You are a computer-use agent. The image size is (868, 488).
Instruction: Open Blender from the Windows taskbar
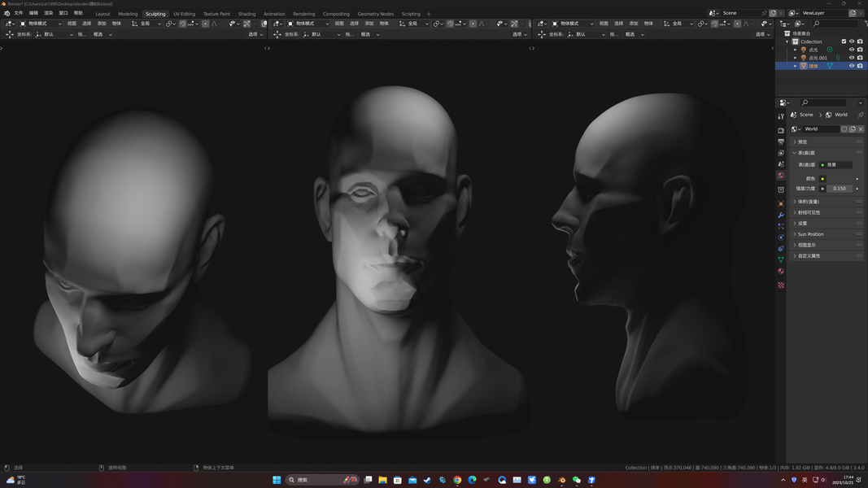[561, 480]
